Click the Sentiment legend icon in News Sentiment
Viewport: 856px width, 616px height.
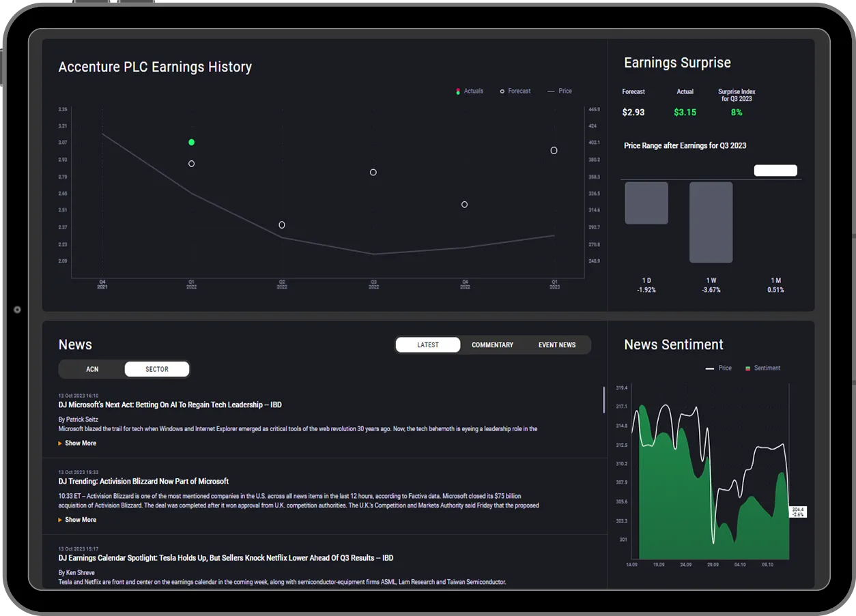point(748,368)
